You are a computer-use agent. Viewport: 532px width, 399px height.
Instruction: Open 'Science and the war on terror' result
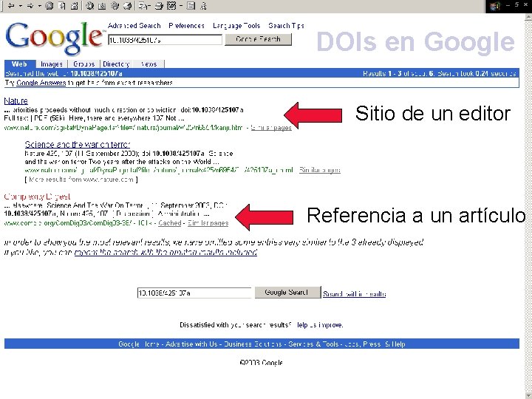78,145
